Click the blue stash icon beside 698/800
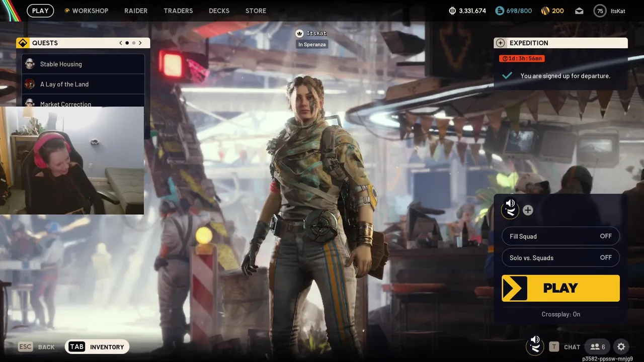This screenshot has height=362, width=644. [x=499, y=11]
